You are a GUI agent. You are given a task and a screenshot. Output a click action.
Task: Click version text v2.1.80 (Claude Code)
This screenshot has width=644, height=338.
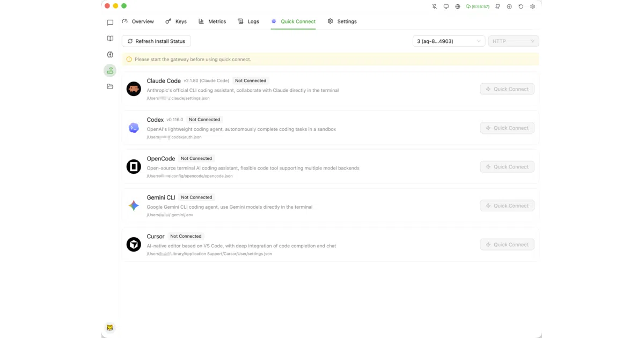click(x=207, y=81)
